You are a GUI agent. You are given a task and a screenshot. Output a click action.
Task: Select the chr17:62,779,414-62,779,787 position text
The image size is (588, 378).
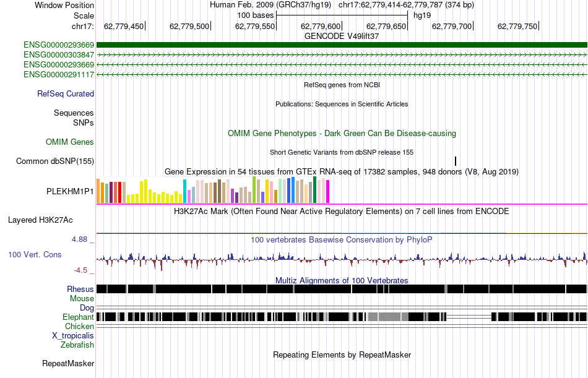tap(406, 5)
